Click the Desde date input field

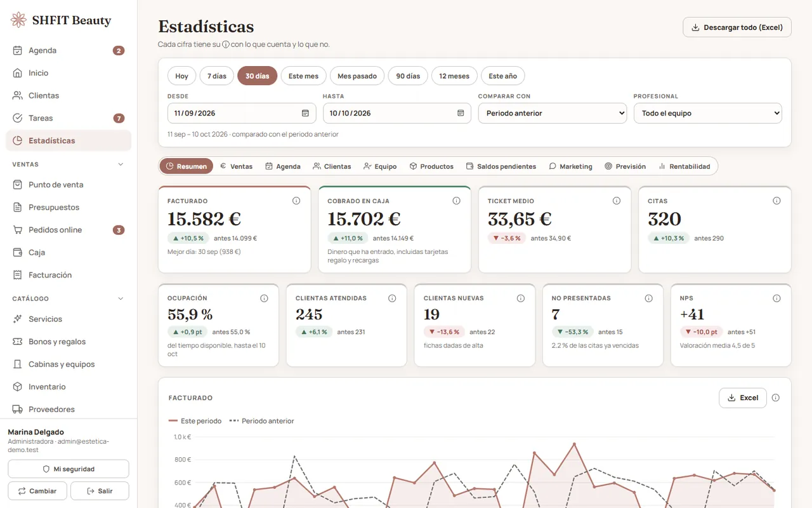point(242,113)
